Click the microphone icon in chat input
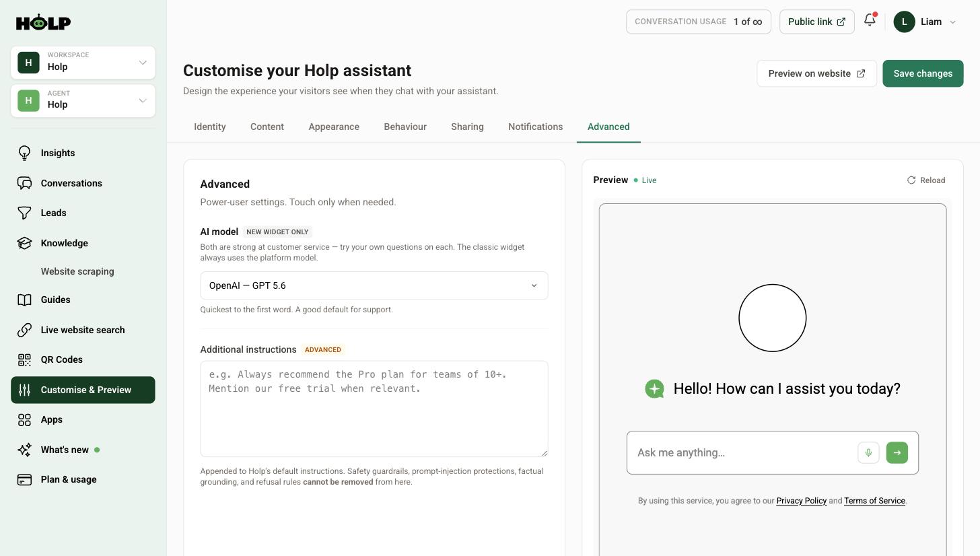 (x=868, y=452)
